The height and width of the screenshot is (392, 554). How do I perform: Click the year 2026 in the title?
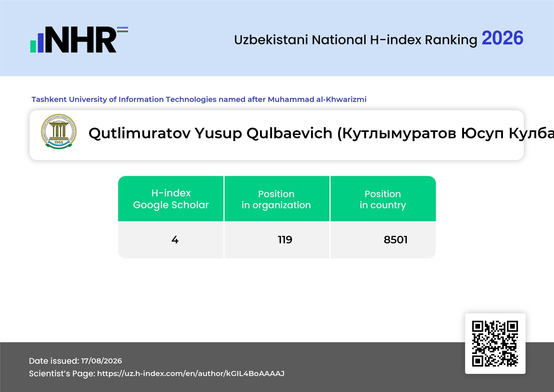pos(502,38)
